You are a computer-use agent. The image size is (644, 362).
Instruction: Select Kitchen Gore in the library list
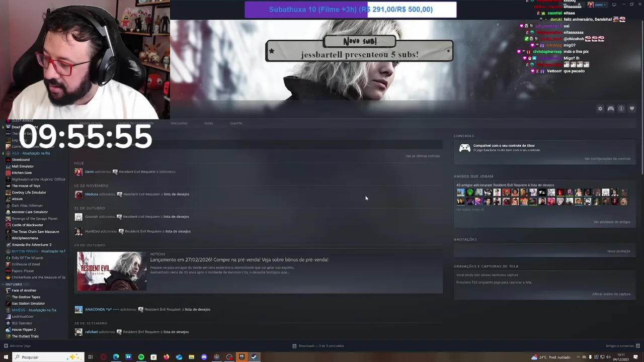click(22, 173)
